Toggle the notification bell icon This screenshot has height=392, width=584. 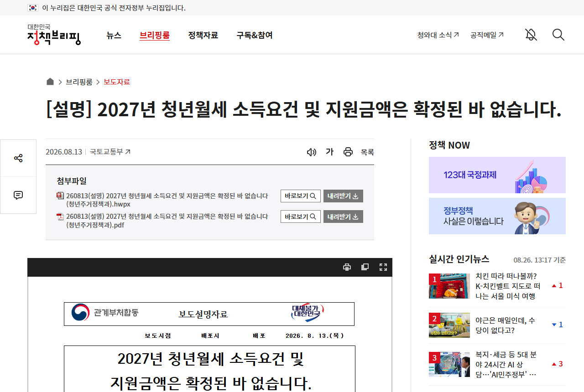(x=531, y=35)
